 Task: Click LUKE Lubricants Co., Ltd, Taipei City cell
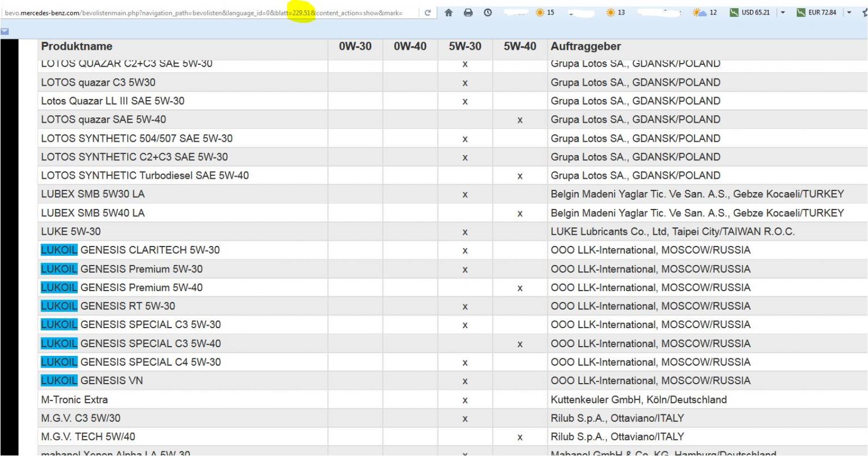tap(673, 231)
